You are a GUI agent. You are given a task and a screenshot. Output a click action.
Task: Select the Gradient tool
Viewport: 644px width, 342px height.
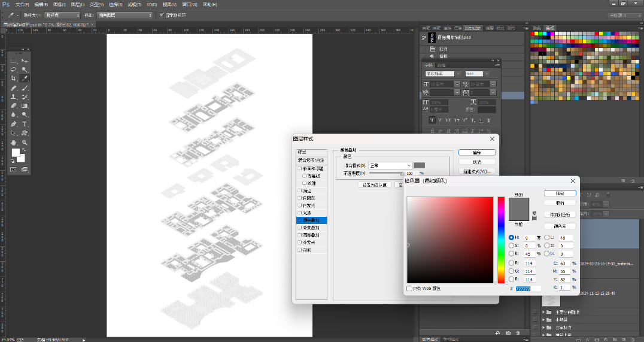pyautogui.click(x=25, y=106)
